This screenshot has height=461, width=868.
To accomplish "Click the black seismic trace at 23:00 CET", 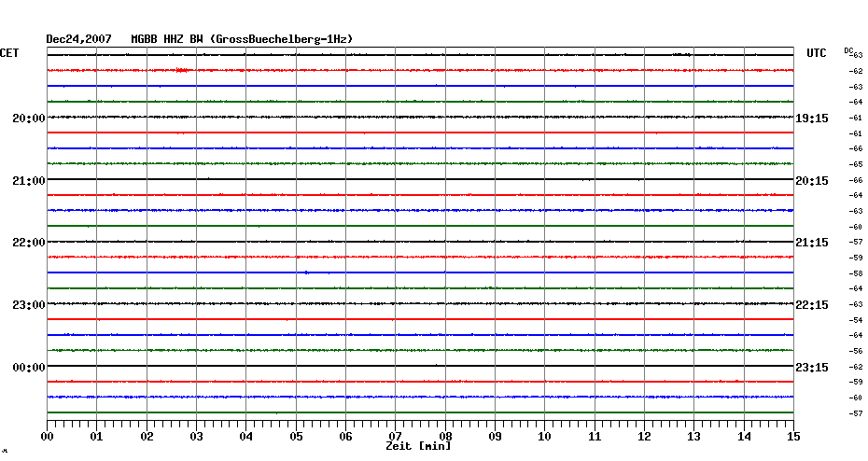I will pyautogui.click(x=420, y=303).
